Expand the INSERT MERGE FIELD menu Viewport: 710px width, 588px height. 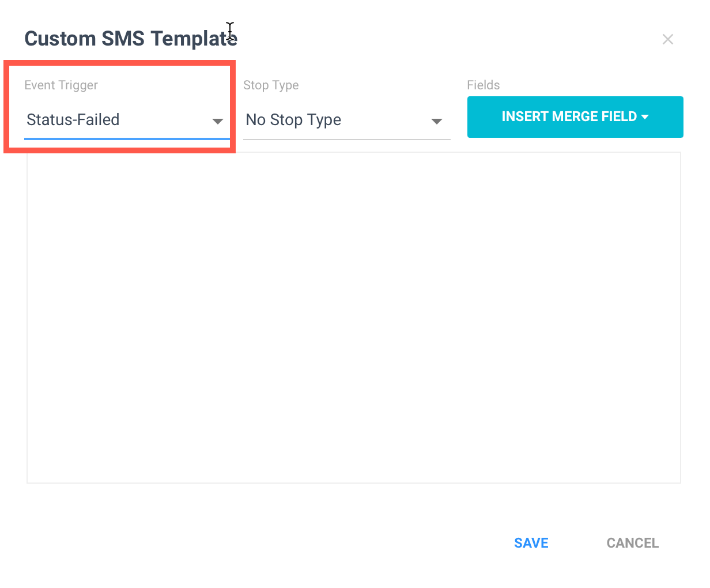pyautogui.click(x=575, y=117)
